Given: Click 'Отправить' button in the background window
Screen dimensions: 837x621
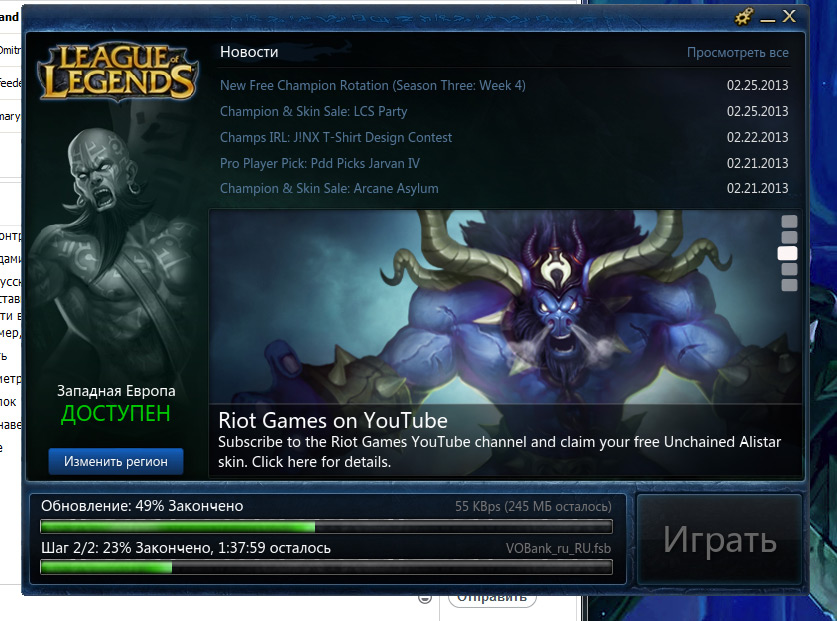Looking at the screenshot, I should click(492, 599).
